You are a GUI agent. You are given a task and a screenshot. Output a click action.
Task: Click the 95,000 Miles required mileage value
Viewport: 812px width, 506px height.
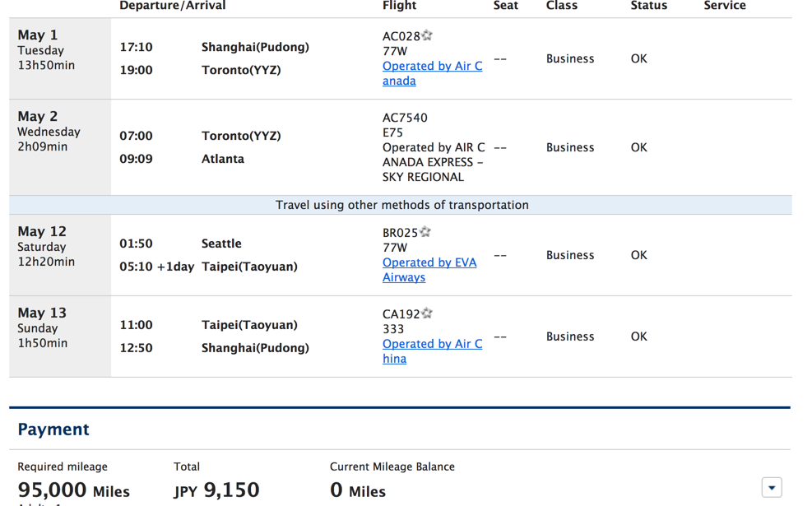coord(73,490)
